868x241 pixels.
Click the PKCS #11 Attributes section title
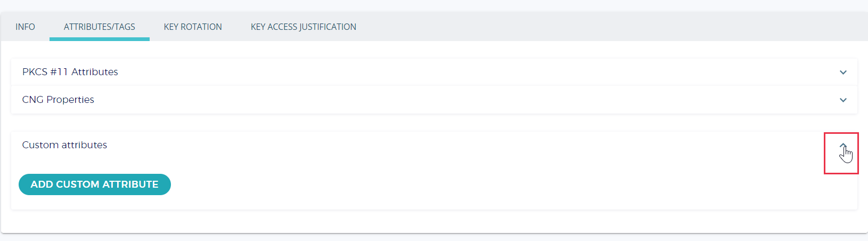point(70,72)
